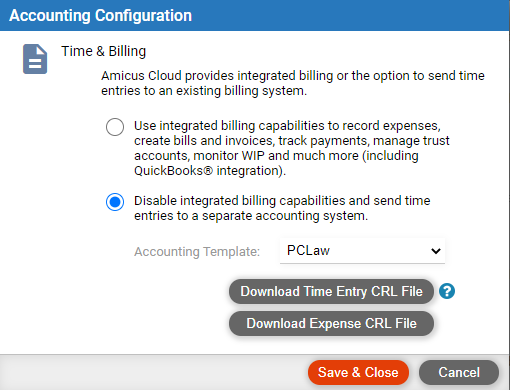510x390 pixels.
Task: Click the chevron arrow beside PCLaw
Action: point(436,251)
